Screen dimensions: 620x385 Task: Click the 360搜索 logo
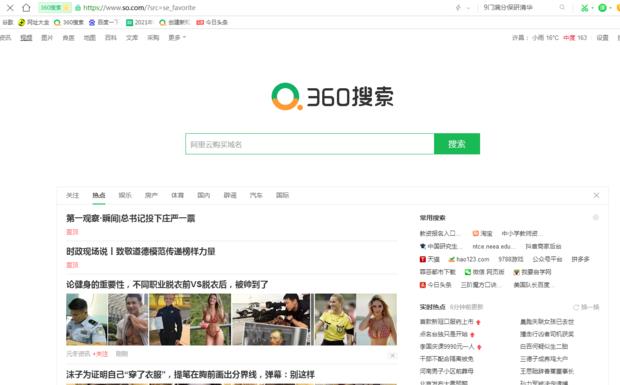(x=333, y=96)
